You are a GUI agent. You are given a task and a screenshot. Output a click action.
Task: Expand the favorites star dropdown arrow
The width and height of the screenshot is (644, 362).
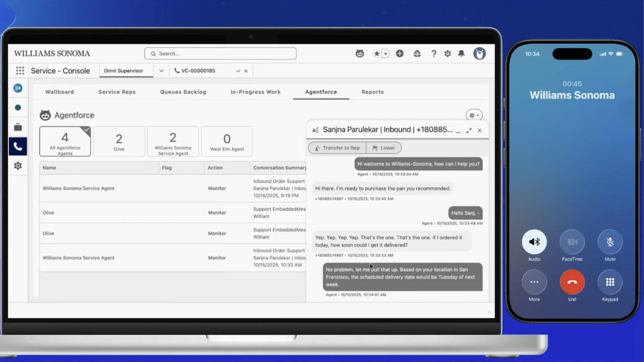point(386,54)
